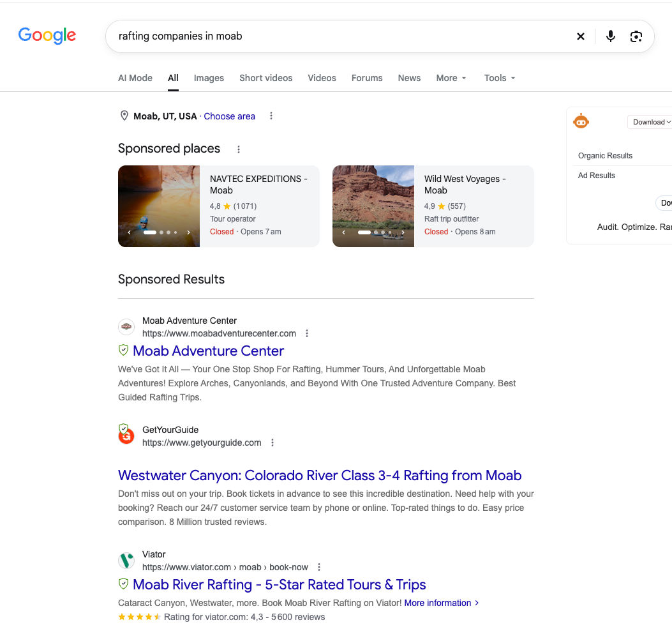Click the Sponsored places heading
Image resolution: width=672 pixels, height=636 pixels.
click(169, 148)
